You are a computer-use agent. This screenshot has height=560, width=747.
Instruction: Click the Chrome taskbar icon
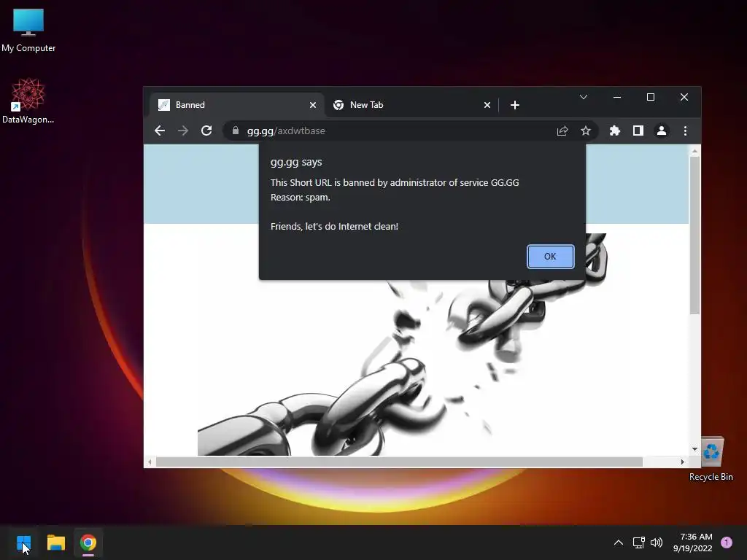click(x=88, y=542)
